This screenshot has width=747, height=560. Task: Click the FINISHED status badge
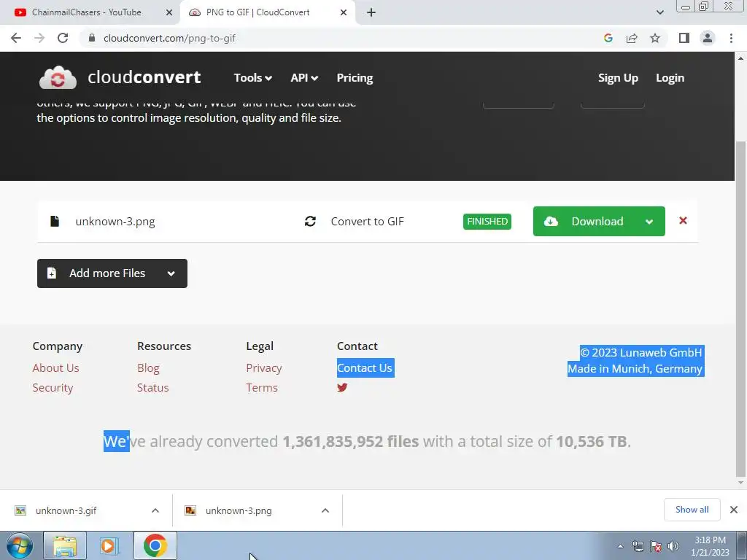487,222
